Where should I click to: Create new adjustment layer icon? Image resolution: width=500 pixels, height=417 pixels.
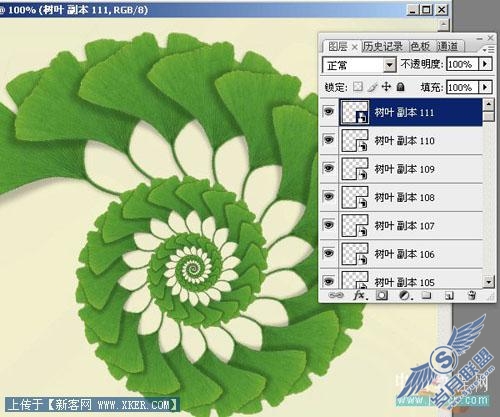coord(405,295)
